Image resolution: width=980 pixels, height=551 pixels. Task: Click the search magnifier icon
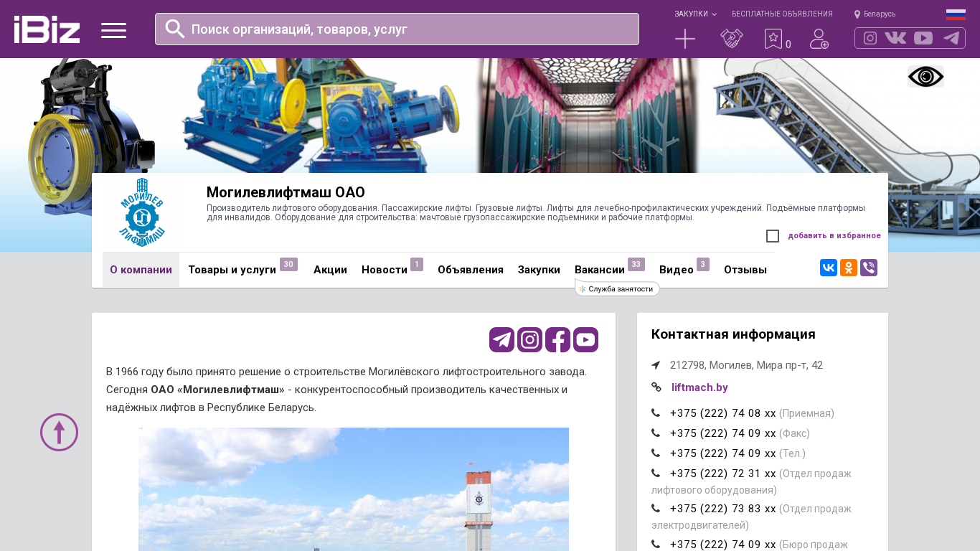[175, 29]
